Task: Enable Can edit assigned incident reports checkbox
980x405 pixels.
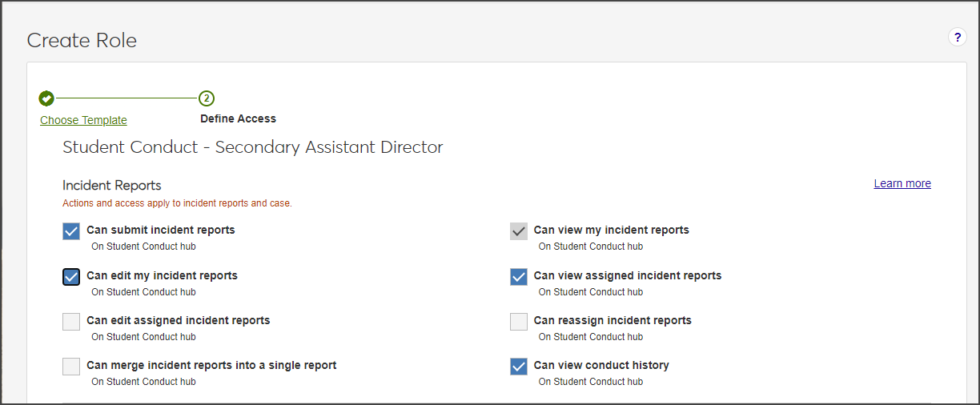Action: (71, 322)
